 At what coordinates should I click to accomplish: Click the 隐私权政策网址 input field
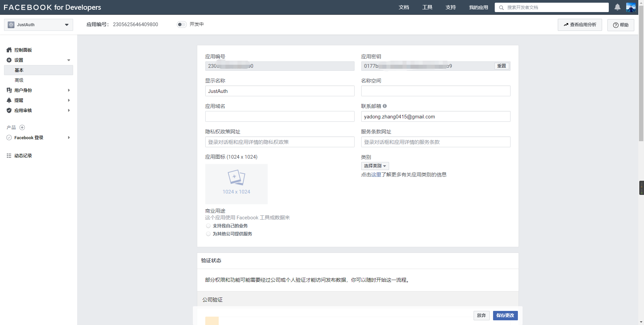pyautogui.click(x=280, y=142)
